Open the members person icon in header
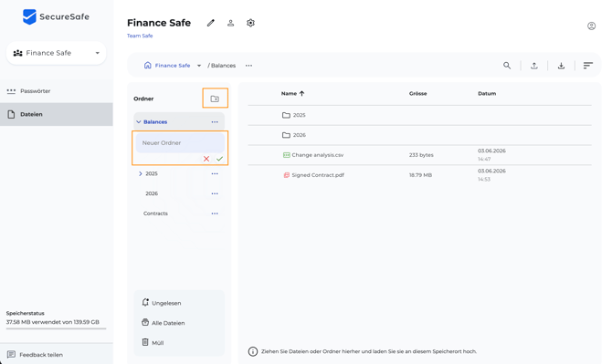 coord(231,23)
